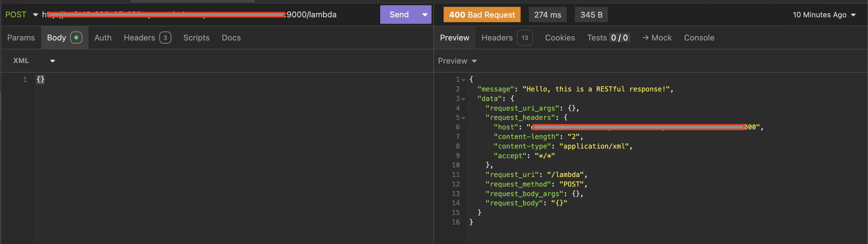Select the Body tab
The height and width of the screenshot is (244, 868).
pos(64,38)
